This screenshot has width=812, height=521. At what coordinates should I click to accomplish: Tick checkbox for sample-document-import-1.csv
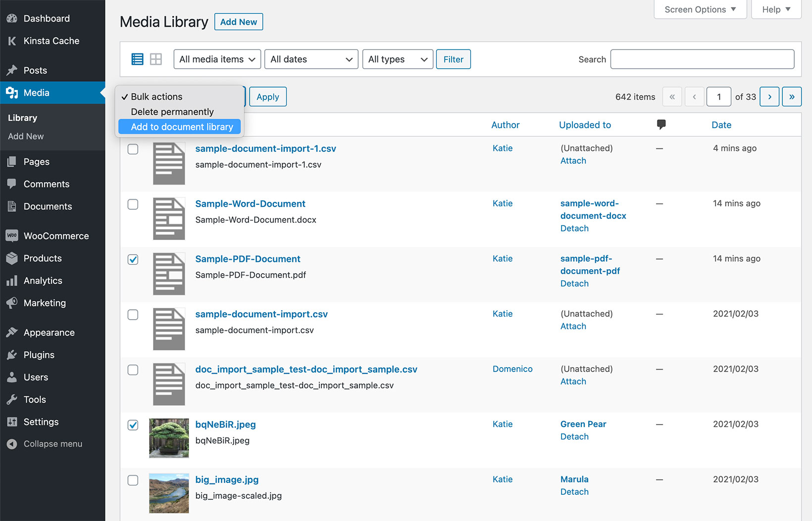click(x=133, y=149)
